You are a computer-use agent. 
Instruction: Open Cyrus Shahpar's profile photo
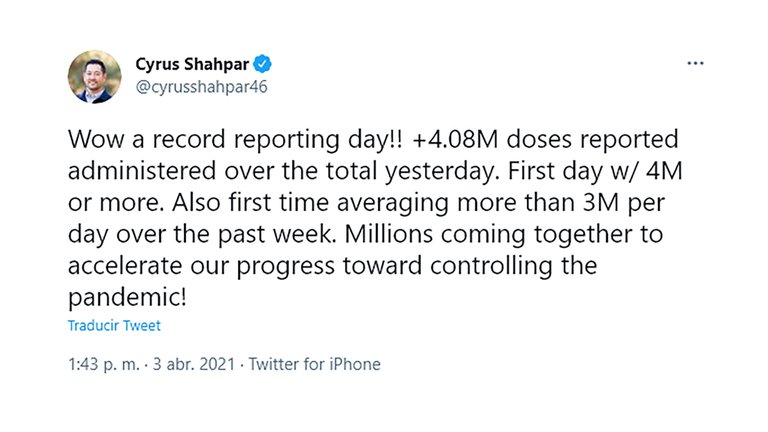click(95, 77)
